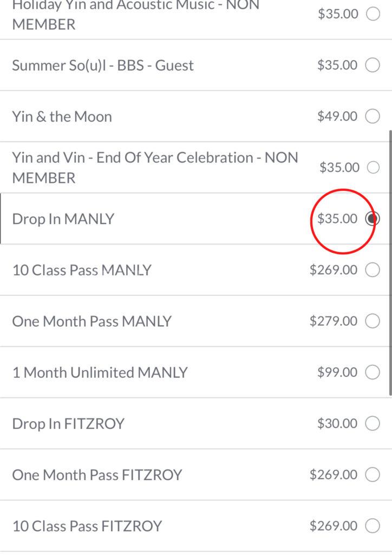The width and height of the screenshot is (392, 555).
Task: Click the $30.00 Drop In FITZROY price
Action: coord(337,423)
